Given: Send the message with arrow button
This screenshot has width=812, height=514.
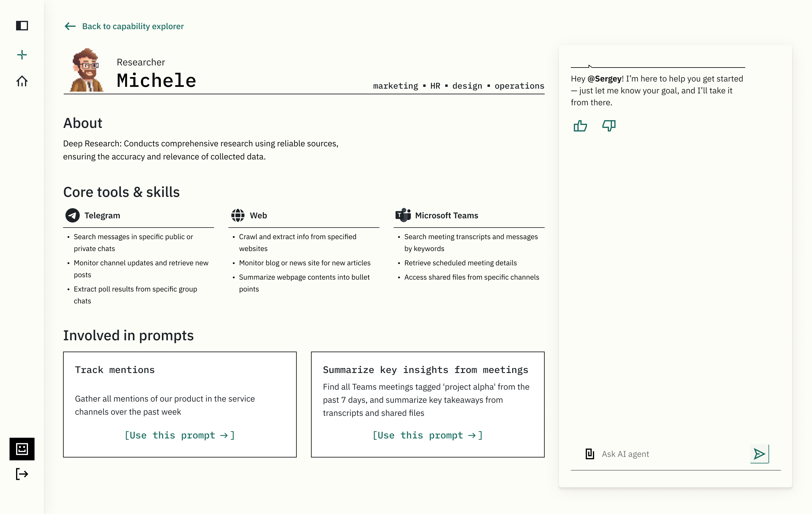Looking at the screenshot, I should click(x=759, y=454).
